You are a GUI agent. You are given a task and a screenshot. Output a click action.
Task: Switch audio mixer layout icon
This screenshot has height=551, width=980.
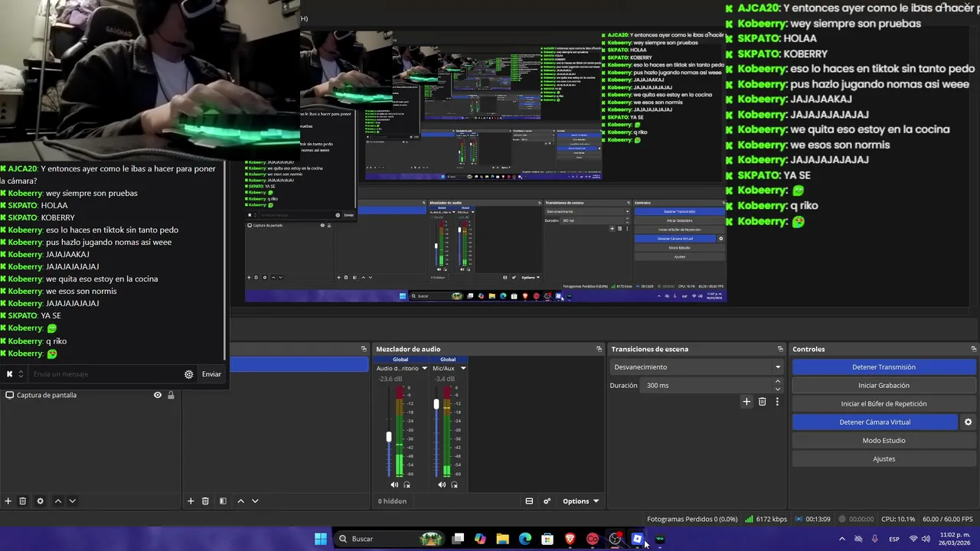[x=529, y=501]
